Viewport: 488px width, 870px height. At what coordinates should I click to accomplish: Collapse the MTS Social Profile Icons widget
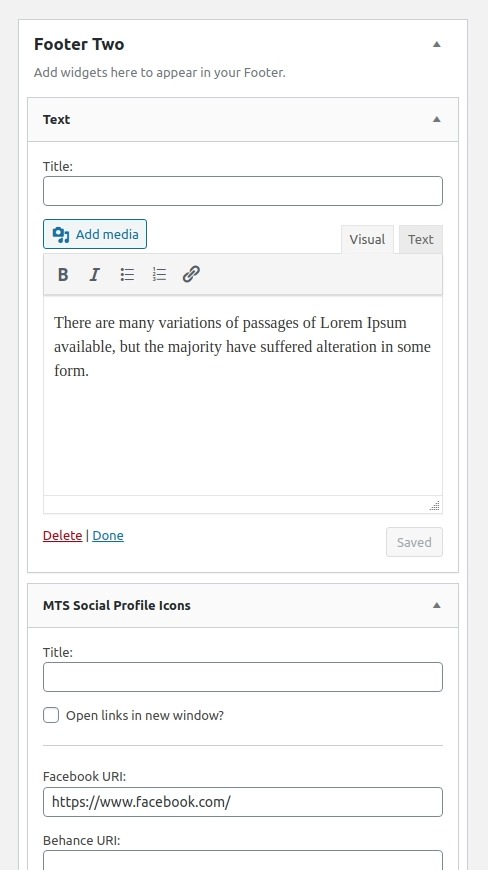pyautogui.click(x=436, y=605)
